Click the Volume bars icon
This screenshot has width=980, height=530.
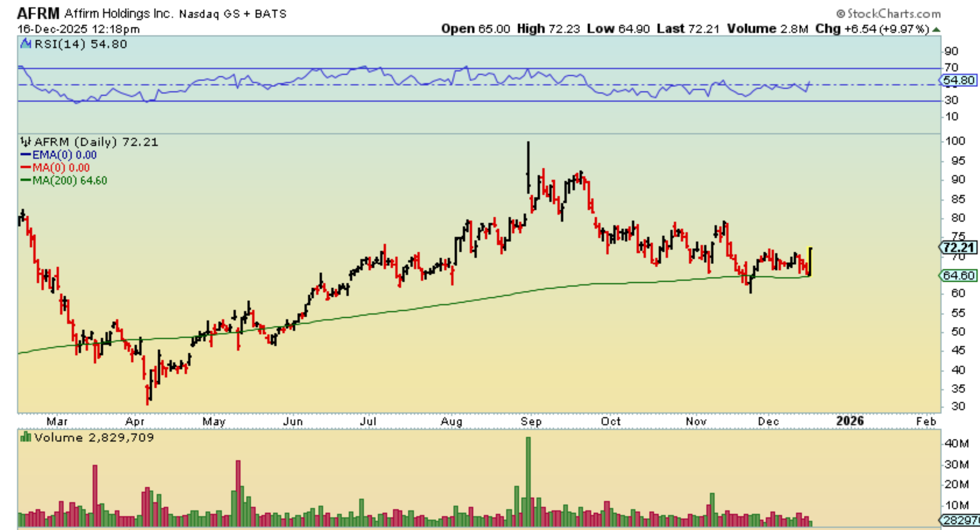[25, 437]
